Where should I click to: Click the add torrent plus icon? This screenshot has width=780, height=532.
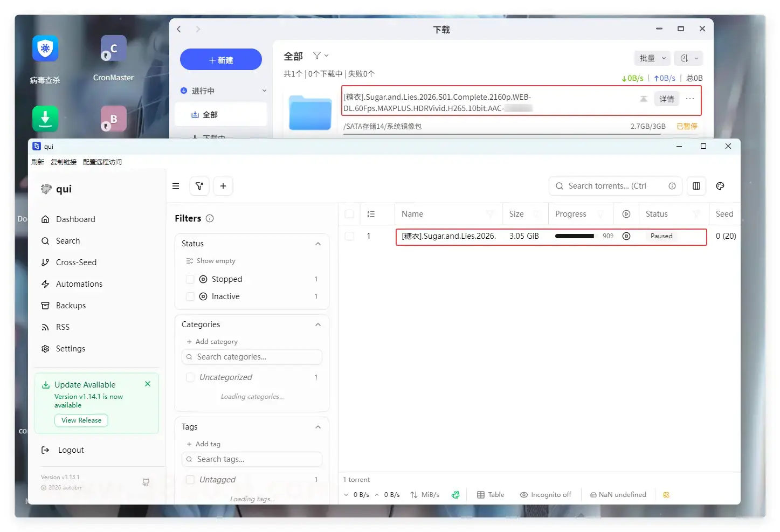point(223,185)
